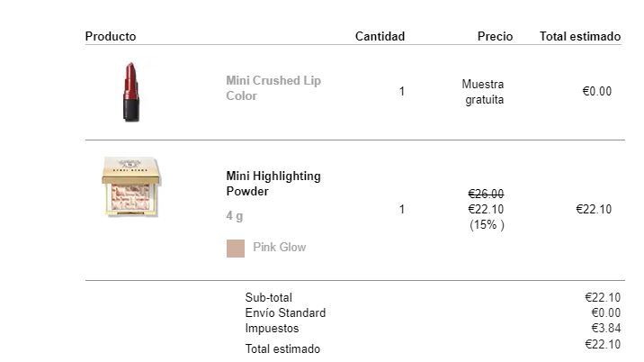Click the Cantidad column header
The width and height of the screenshot is (644, 362).
pyautogui.click(x=380, y=36)
